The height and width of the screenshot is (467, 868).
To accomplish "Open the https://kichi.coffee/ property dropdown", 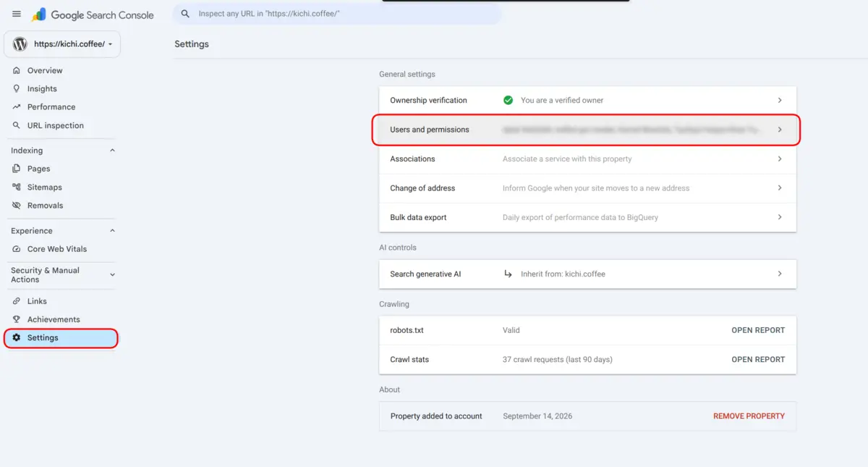I will point(62,44).
